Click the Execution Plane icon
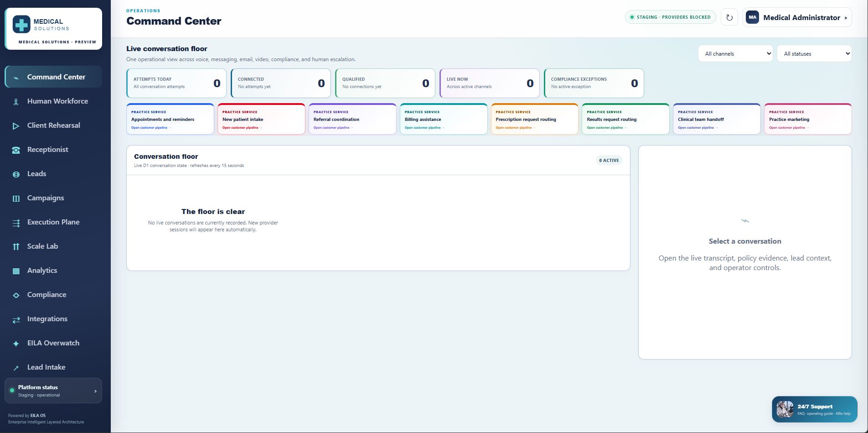868x433 pixels. point(16,223)
